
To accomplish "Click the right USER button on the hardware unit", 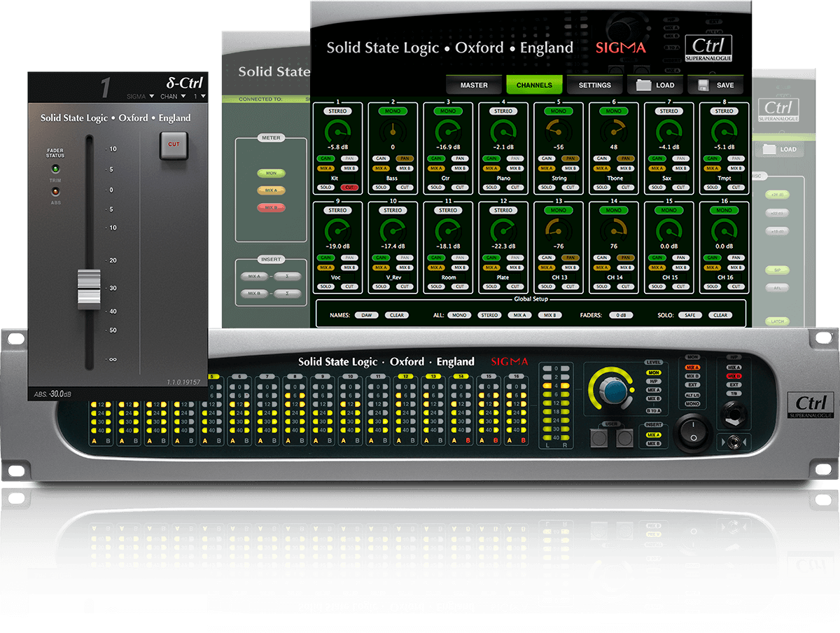I will pos(624,438).
